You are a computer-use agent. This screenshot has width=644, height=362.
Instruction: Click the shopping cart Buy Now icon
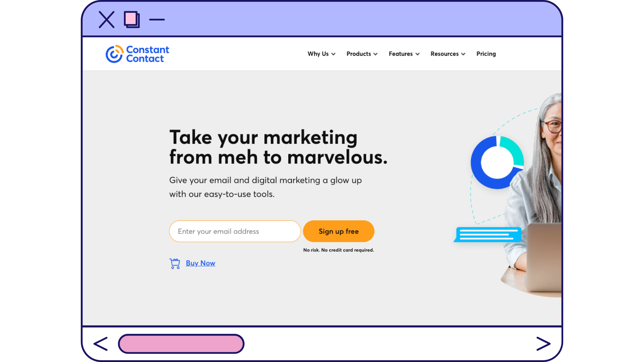(175, 263)
